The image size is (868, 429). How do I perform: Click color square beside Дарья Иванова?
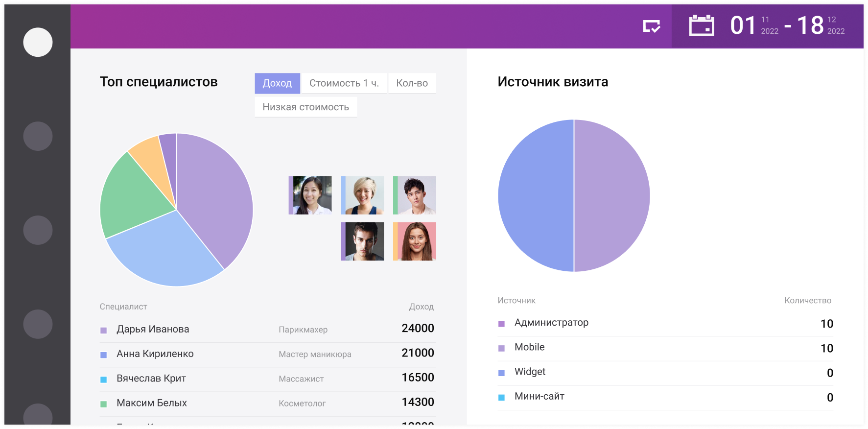click(x=104, y=331)
